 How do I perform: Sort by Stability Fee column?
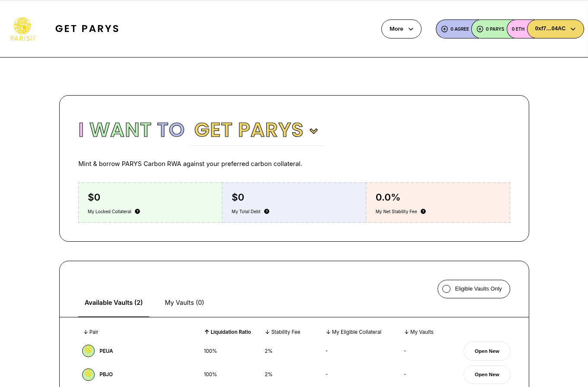point(282,332)
